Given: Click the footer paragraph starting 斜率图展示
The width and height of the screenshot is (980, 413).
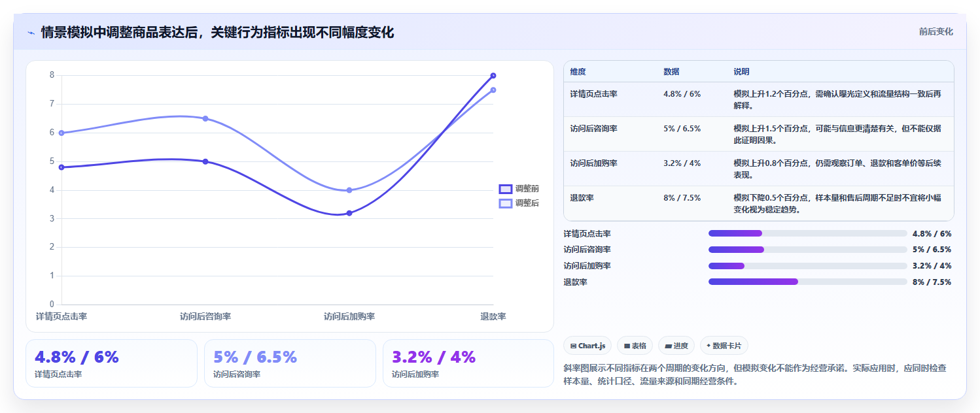Looking at the screenshot, I should [x=754, y=374].
